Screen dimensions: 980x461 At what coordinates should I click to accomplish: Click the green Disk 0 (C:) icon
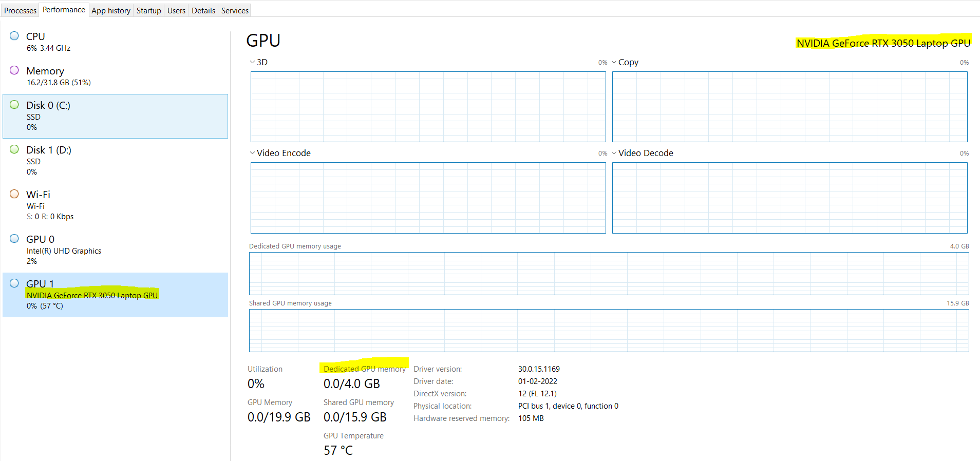click(14, 105)
